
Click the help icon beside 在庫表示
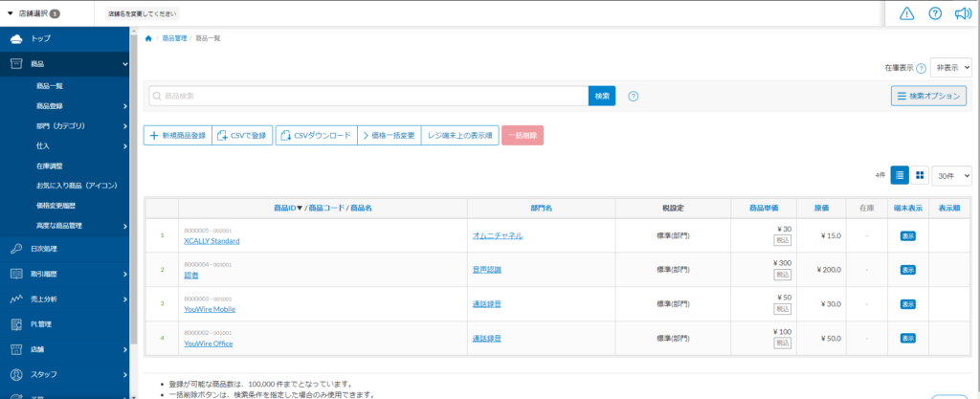point(921,67)
